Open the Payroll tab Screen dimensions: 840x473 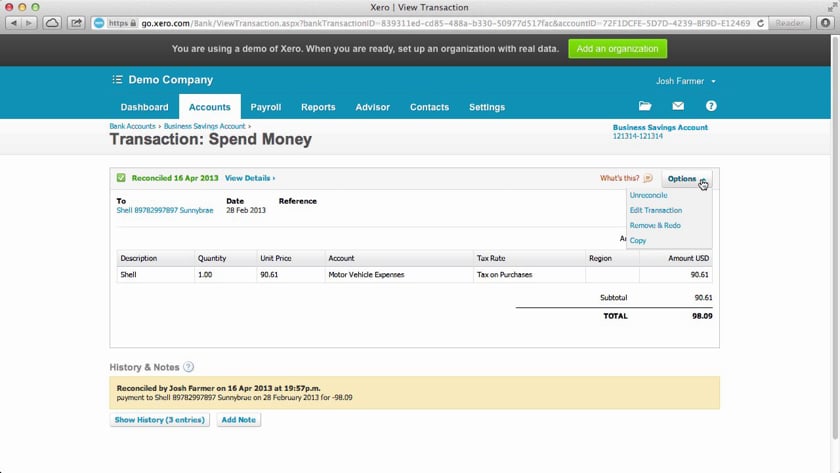pos(266,107)
